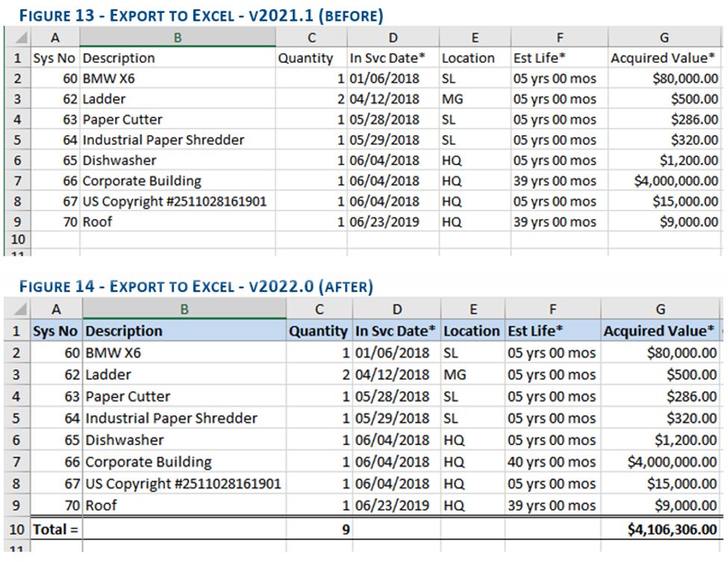The height and width of the screenshot is (573, 728).
Task: Click the Select All corner triangle in Figure 13
Action: 18,38
